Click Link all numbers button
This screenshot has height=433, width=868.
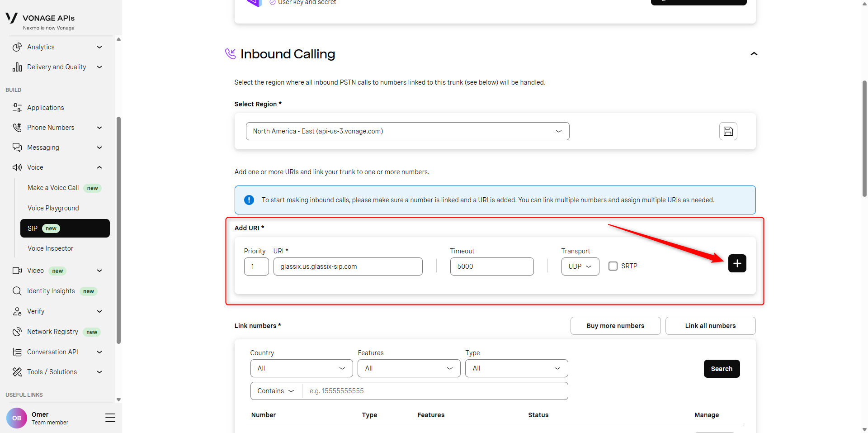[x=711, y=326]
